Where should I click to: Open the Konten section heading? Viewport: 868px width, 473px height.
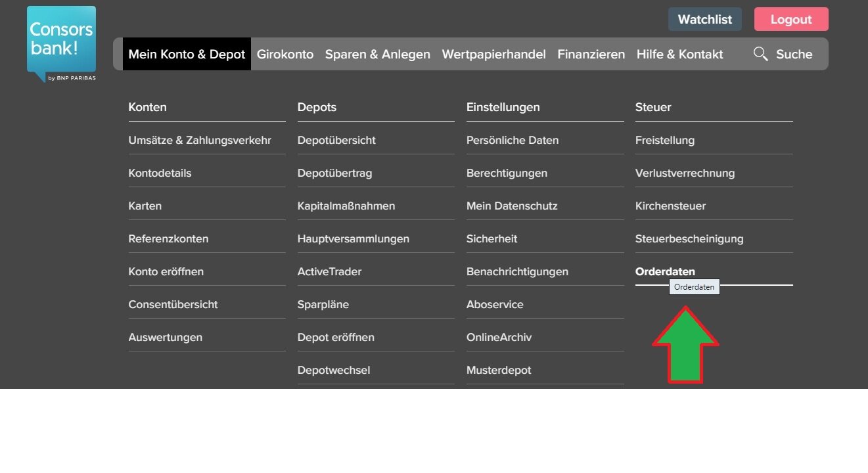[148, 107]
